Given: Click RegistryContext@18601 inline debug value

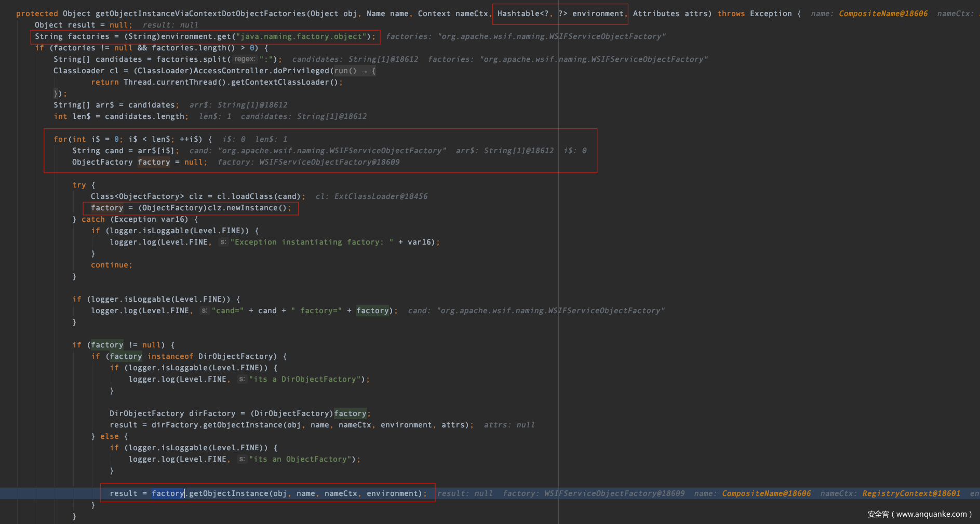Looking at the screenshot, I should point(911,494).
